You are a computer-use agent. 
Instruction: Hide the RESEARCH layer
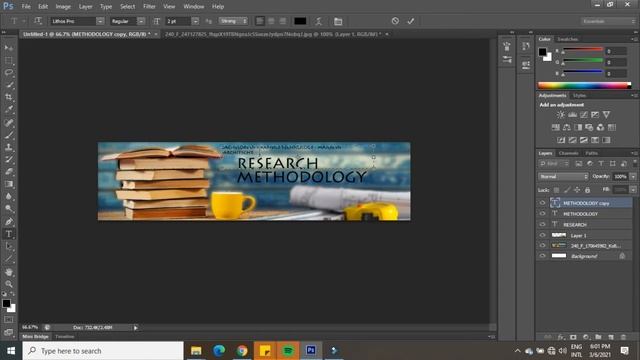click(542, 224)
